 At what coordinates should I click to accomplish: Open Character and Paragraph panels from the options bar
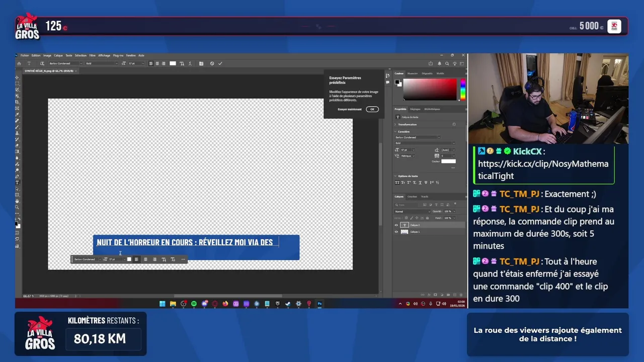click(201, 63)
